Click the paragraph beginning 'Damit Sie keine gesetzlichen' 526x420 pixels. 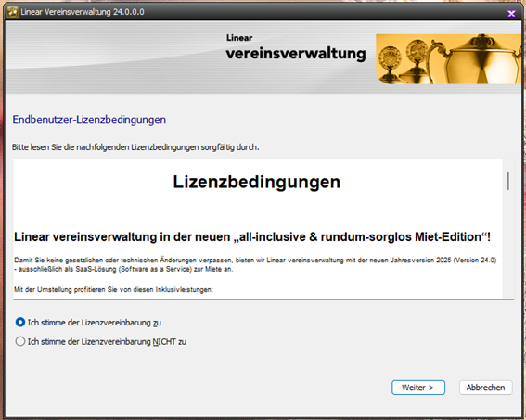[x=255, y=264]
